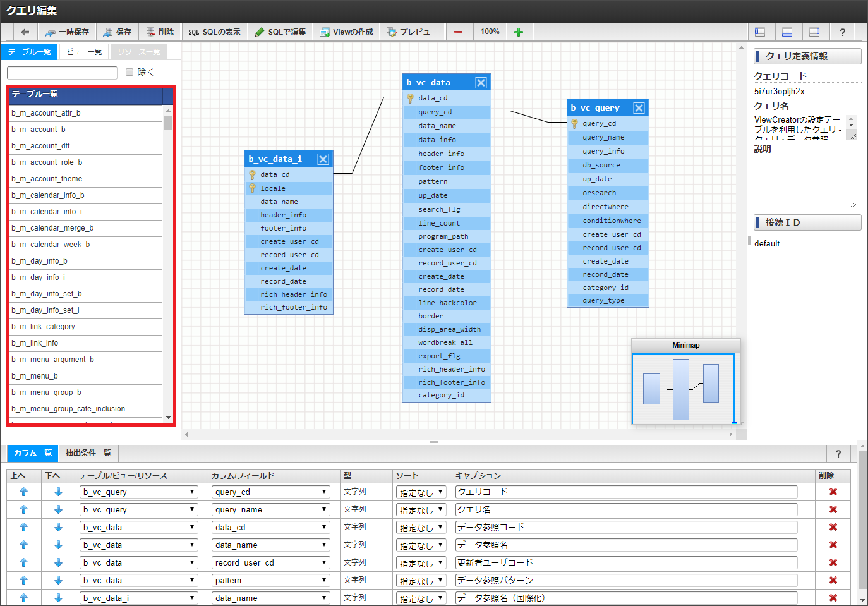Image resolution: width=868 pixels, height=606 pixels.
Task: Close the b_vc_data_i table box
Action: click(323, 159)
